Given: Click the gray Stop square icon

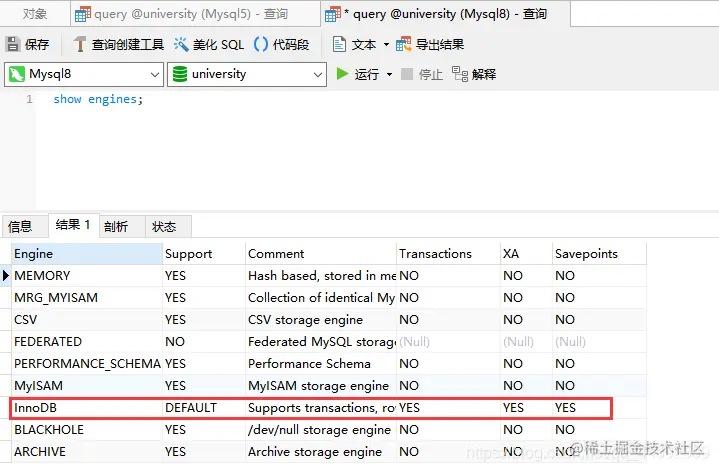Looking at the screenshot, I should [x=407, y=74].
